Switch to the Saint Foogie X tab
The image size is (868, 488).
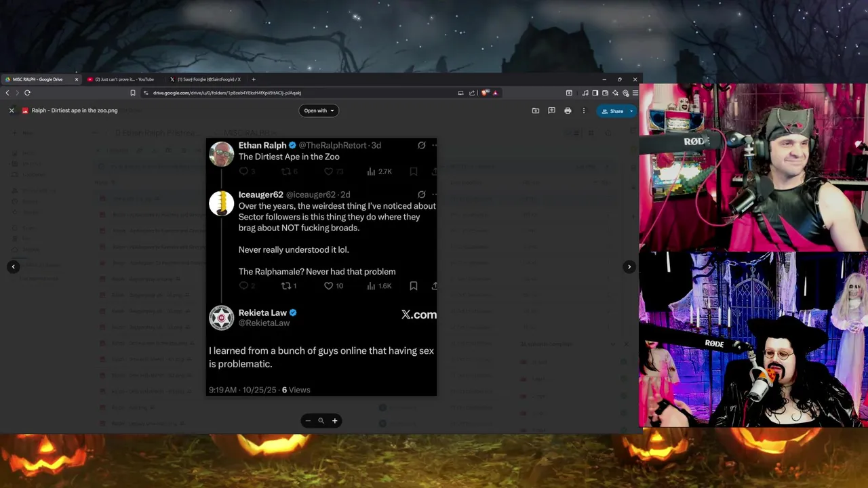click(207, 79)
